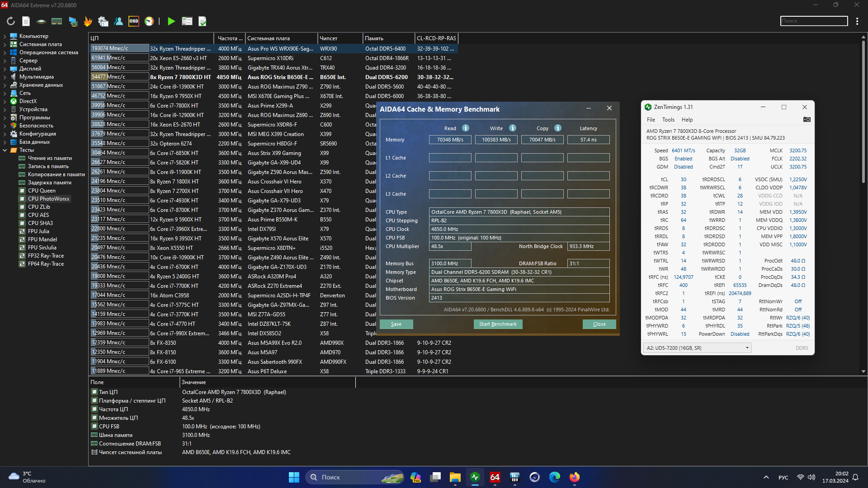Click the Start Benchmark button
This screenshot has height=488, width=868.
pyautogui.click(x=498, y=324)
